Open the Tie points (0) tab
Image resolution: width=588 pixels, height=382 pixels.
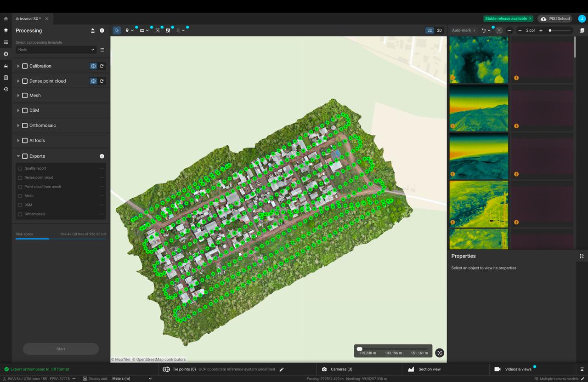click(x=179, y=369)
